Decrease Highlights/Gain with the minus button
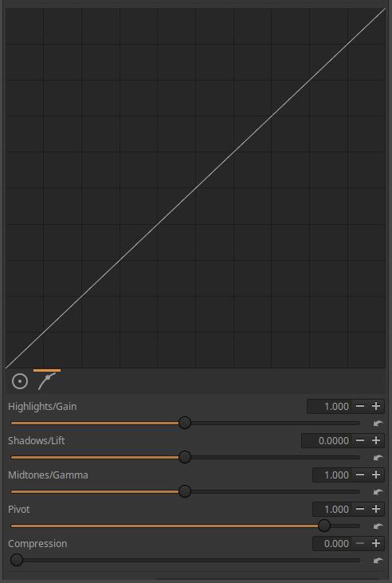The width and height of the screenshot is (392, 583). click(360, 407)
